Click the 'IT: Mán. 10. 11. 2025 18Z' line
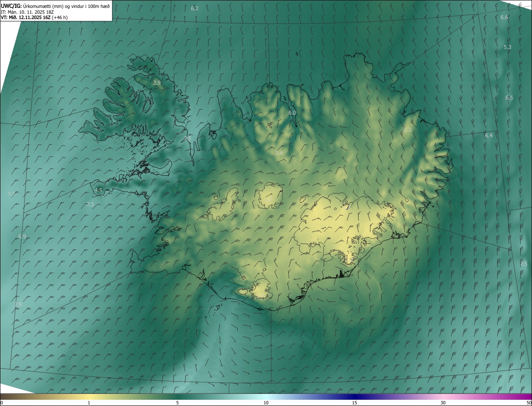 click(x=27, y=12)
